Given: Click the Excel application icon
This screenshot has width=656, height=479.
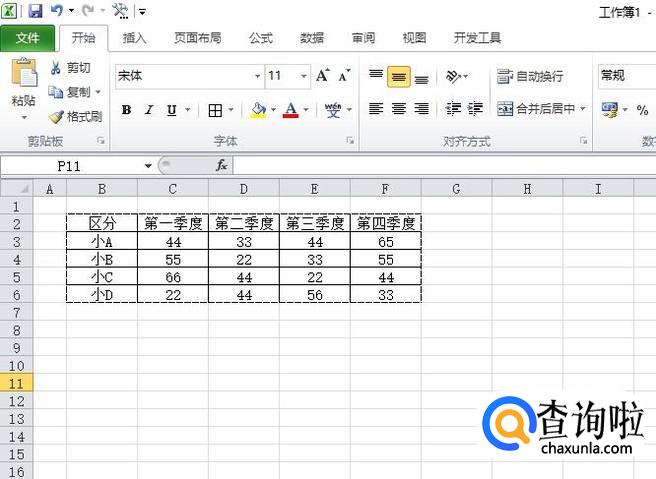Looking at the screenshot, I should 9,11.
